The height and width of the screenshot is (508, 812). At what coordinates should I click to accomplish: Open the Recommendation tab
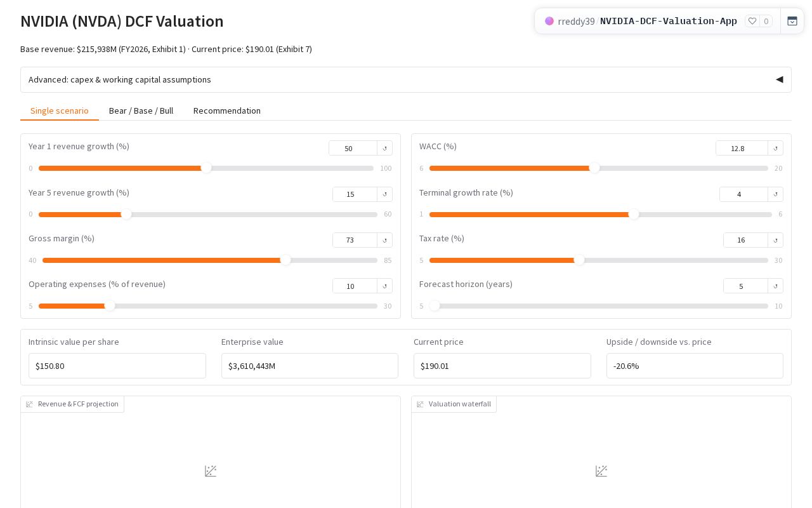[x=227, y=110]
